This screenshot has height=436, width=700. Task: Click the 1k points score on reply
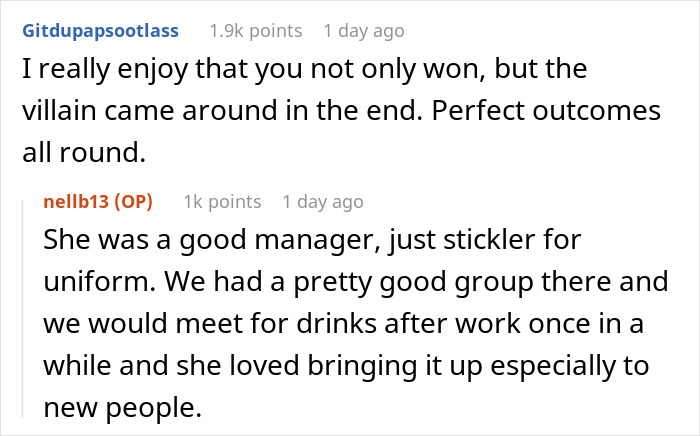coord(222,202)
